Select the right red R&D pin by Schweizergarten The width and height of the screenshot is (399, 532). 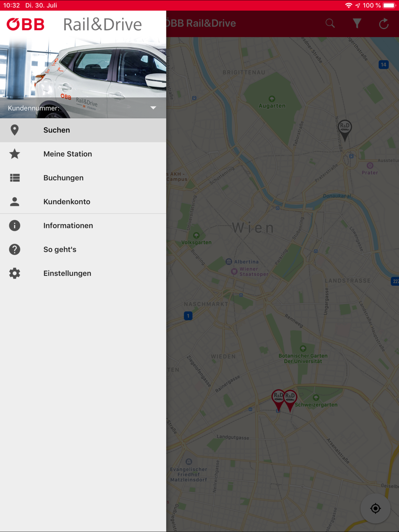coord(290,400)
